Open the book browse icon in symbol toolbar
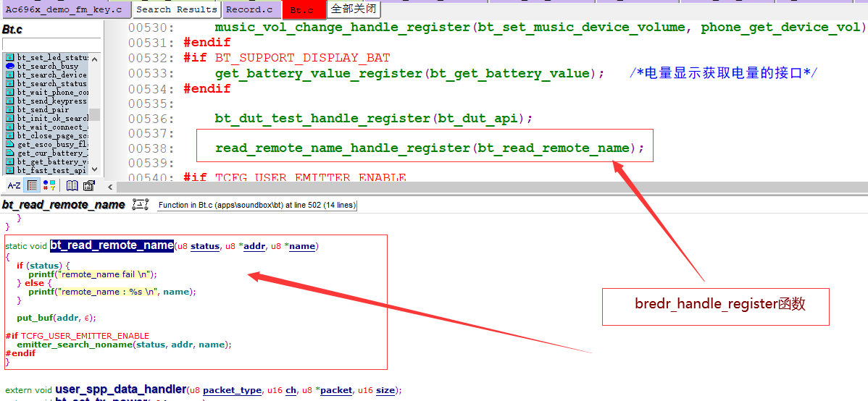 [72, 185]
